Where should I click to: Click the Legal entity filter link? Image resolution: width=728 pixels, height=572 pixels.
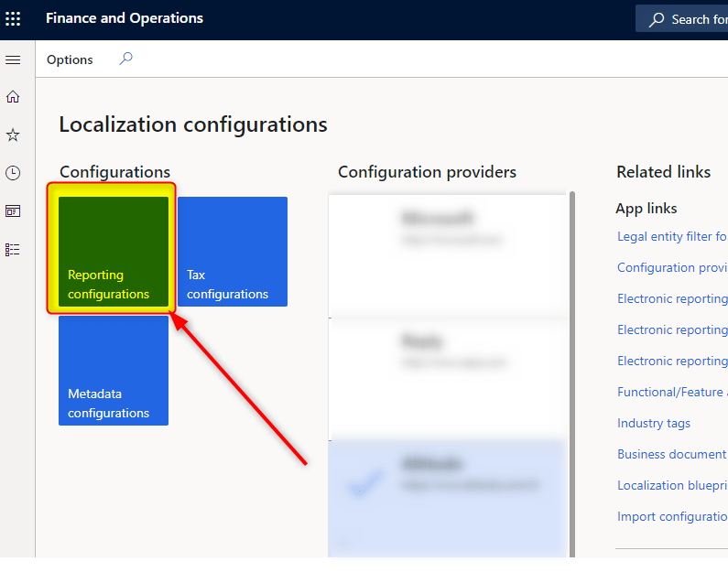pyautogui.click(x=671, y=236)
